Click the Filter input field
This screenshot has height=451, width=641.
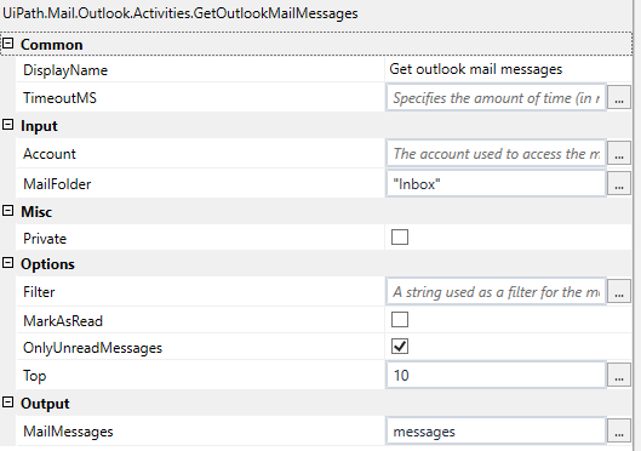click(496, 292)
